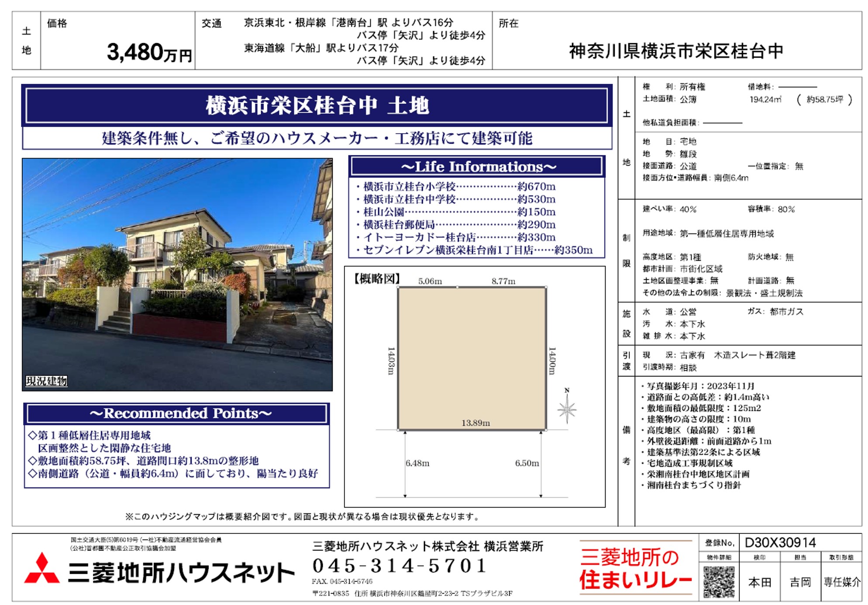
Task: Select the Recommended Points header banner
Action: (x=177, y=413)
